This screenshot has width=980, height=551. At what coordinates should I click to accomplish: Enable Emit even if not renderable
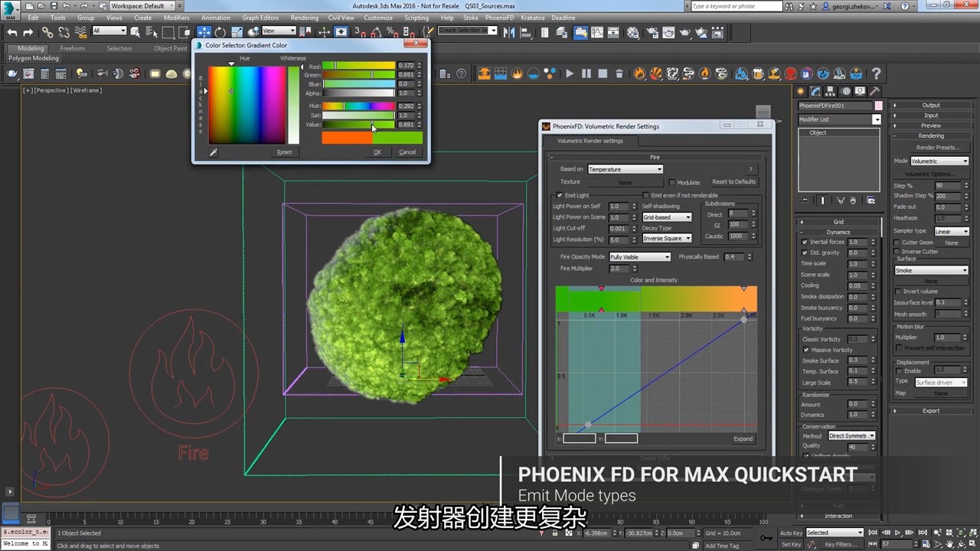[645, 195]
